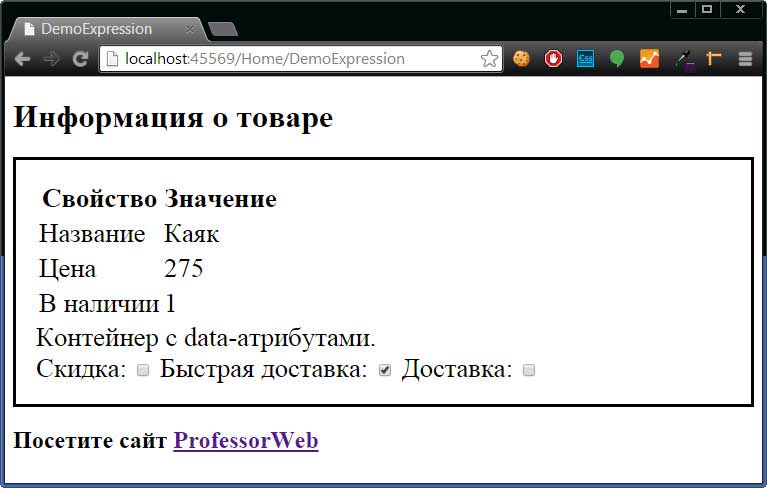
Task: Open the orange analytics chart extension
Action: pos(649,59)
